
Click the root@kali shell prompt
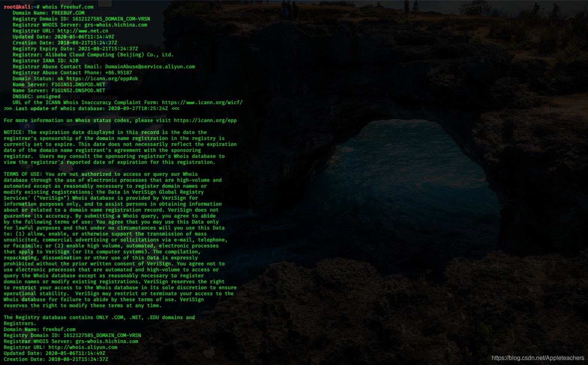(21, 7)
